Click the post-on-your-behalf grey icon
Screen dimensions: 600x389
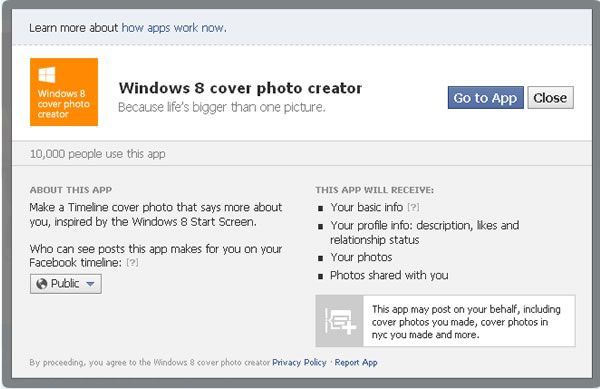(339, 321)
